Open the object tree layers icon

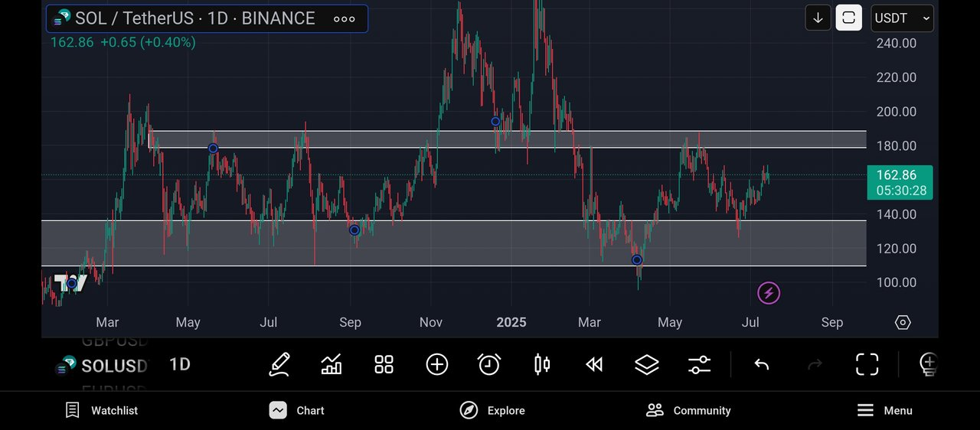(647, 364)
